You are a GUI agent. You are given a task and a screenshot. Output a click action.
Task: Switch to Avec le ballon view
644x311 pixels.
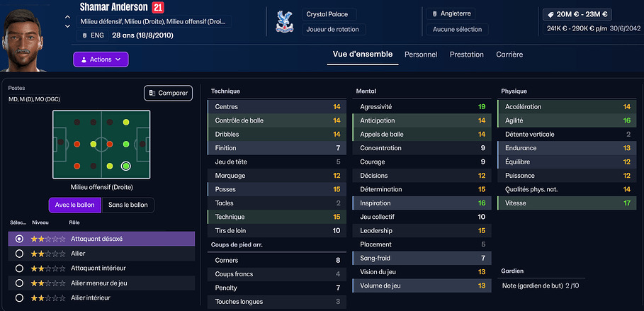[x=75, y=205]
